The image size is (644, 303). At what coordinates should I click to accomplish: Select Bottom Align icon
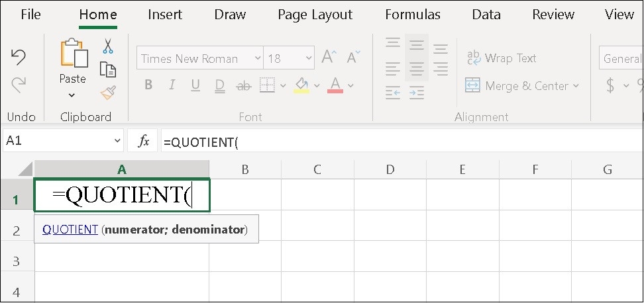click(441, 49)
